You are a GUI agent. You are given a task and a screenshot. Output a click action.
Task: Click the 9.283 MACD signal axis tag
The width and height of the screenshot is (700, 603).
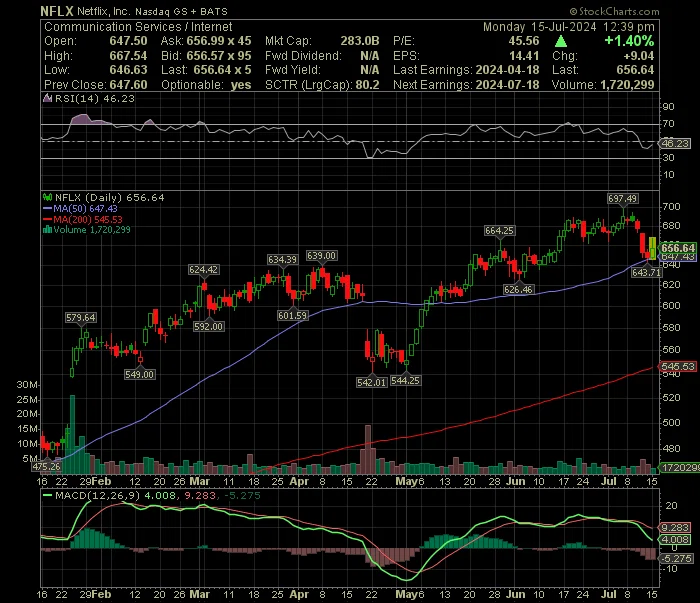pos(674,528)
